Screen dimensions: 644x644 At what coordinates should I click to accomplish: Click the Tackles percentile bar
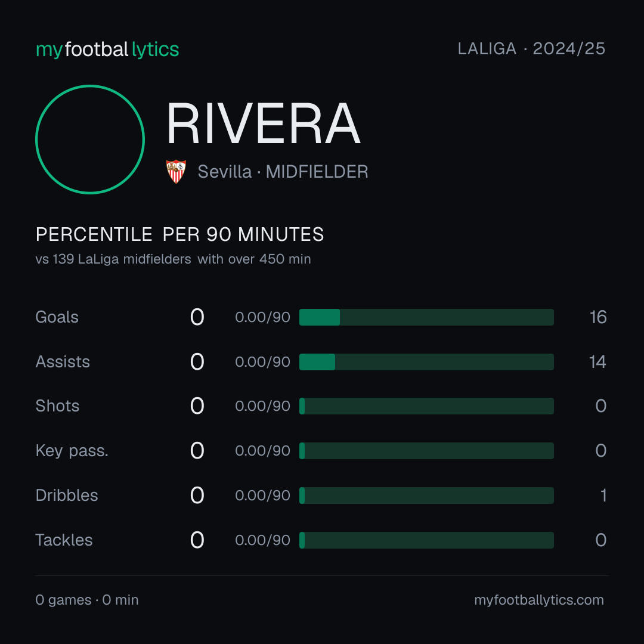click(x=426, y=540)
